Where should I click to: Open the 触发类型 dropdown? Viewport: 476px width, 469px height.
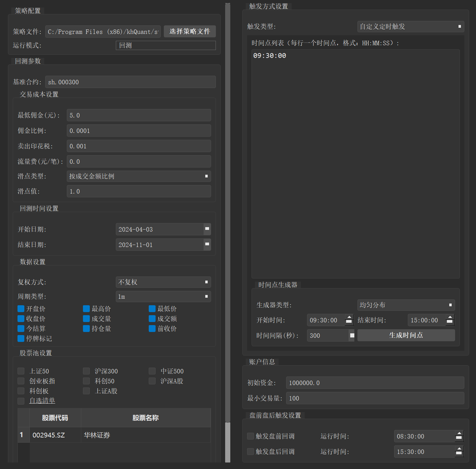point(411,27)
